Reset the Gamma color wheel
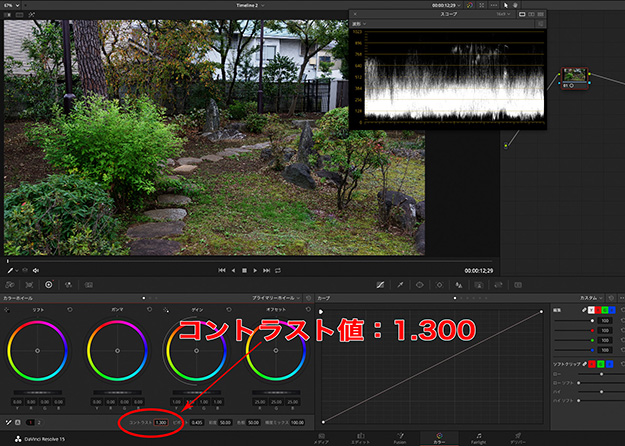 click(x=150, y=310)
